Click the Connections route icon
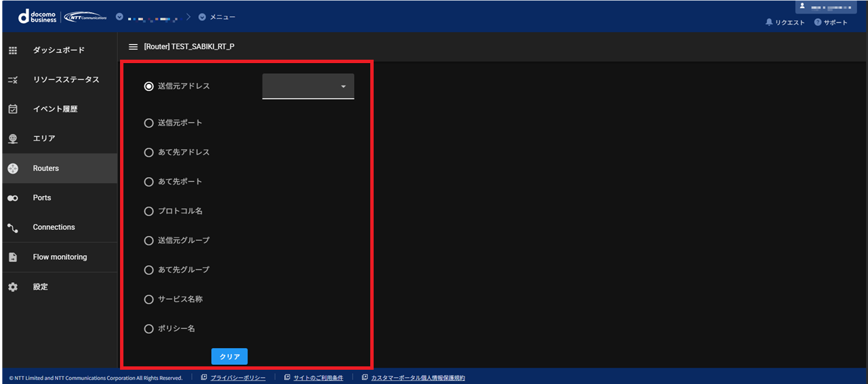868x384 pixels. tap(13, 227)
